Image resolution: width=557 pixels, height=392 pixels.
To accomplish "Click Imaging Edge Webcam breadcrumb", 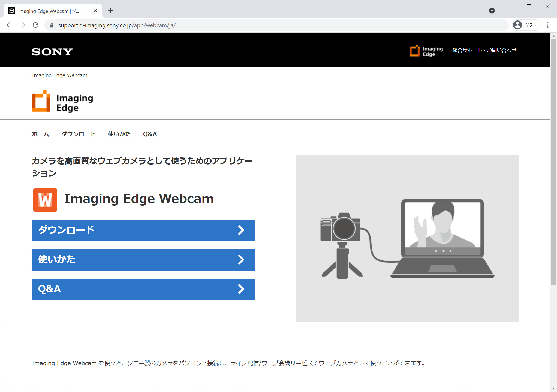I will [60, 75].
